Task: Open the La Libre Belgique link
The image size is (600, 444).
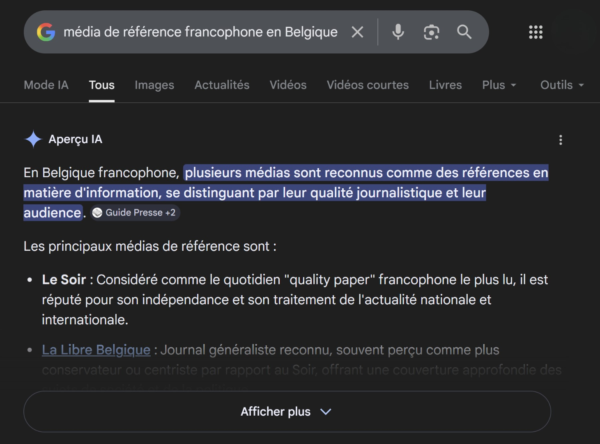Action: 96,350
